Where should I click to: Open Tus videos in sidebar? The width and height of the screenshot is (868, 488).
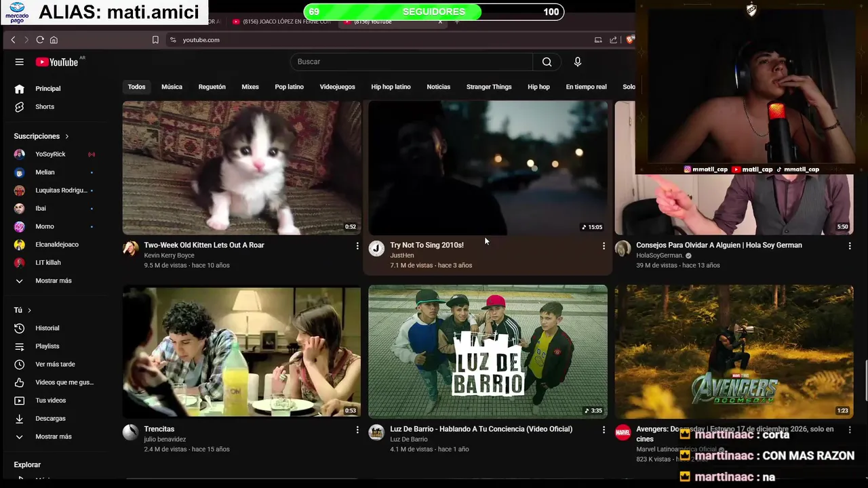[56, 401]
